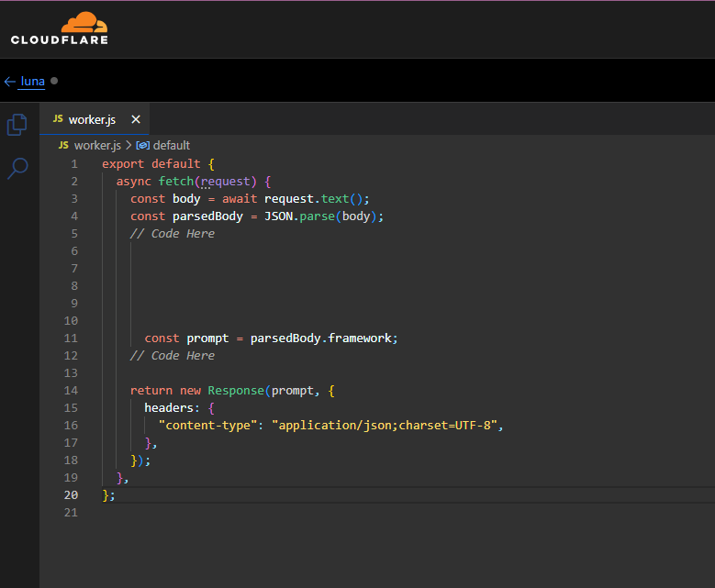
Task: Click "application/json;charset=UTF-8" string
Action: point(385,426)
